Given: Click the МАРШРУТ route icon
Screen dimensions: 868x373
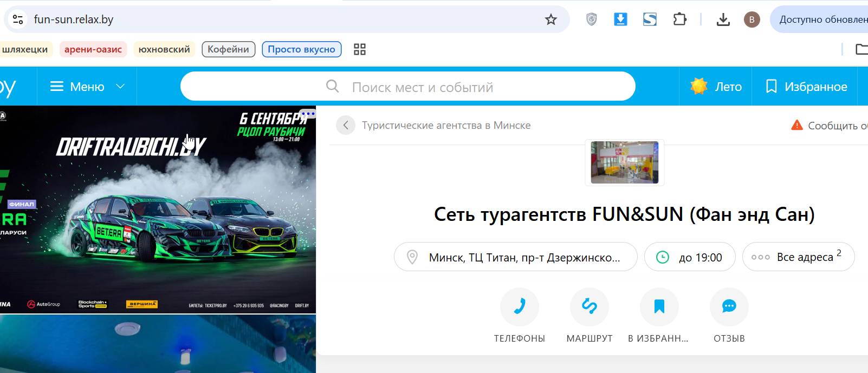Looking at the screenshot, I should coord(590,307).
